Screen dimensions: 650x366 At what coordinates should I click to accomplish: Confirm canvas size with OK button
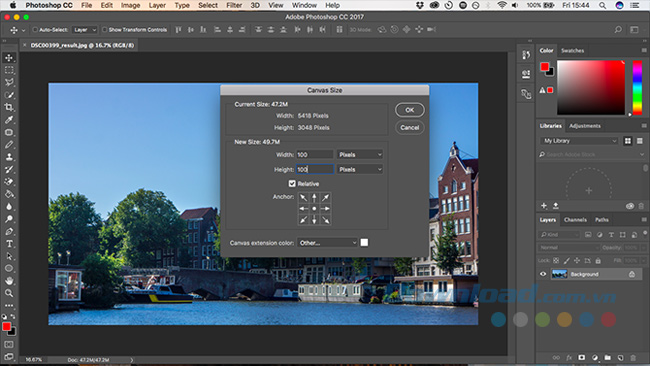coord(410,110)
